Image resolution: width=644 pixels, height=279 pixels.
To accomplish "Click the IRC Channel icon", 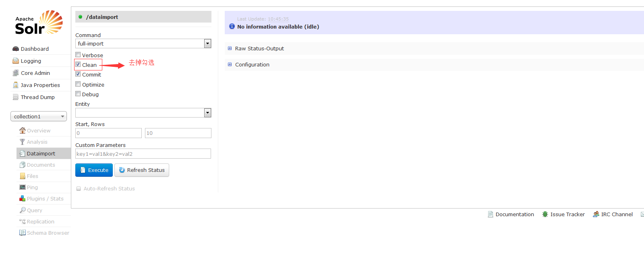I will 596,214.
